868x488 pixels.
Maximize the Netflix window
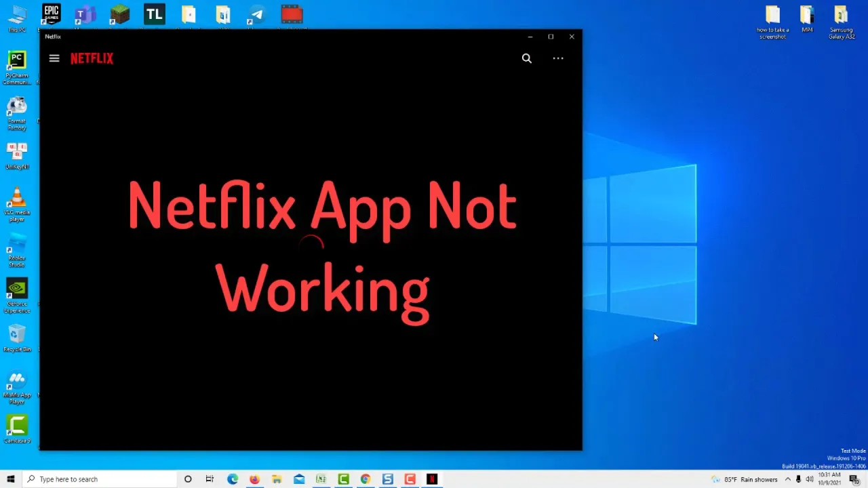[551, 37]
